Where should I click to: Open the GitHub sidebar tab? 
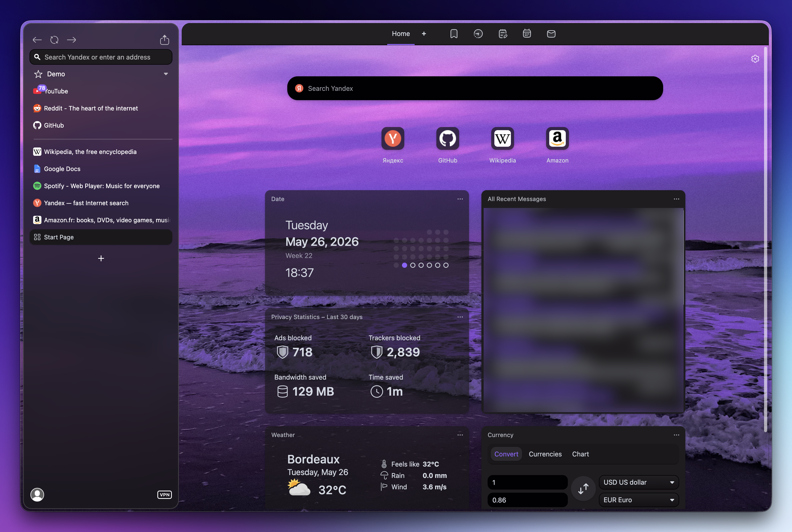point(101,125)
